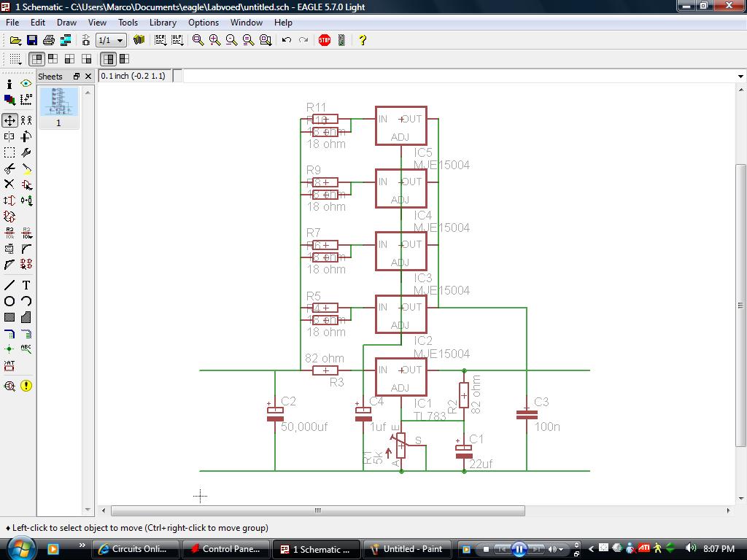Pause playback in the taskbar media player

(519, 549)
